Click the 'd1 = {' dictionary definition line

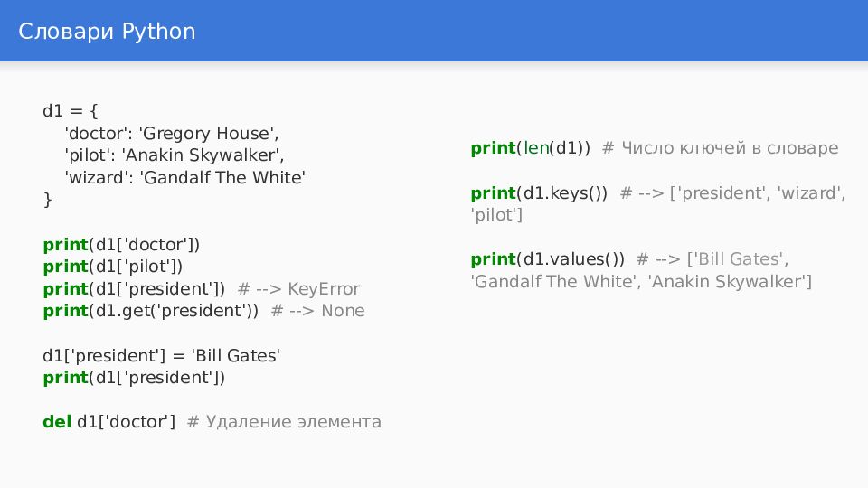coord(71,110)
